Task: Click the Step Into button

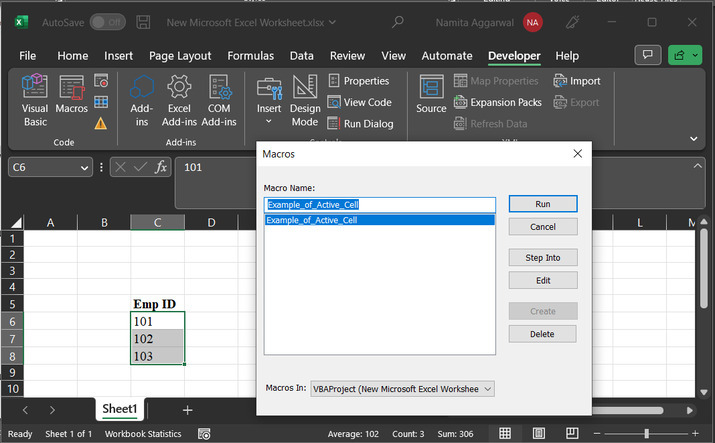Action: (542, 258)
